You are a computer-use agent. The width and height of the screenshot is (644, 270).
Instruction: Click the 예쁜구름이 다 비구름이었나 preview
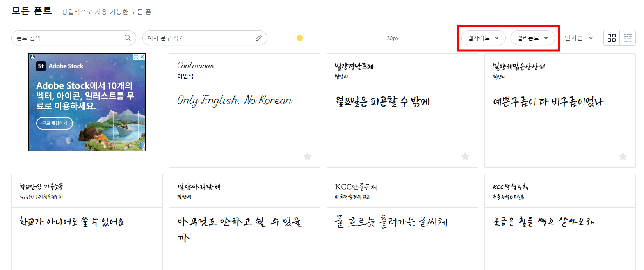[548, 102]
